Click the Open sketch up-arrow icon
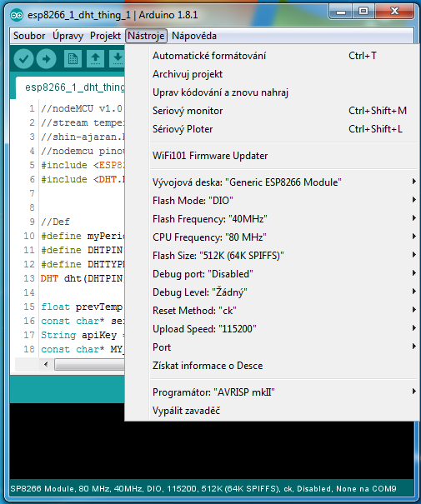 [x=95, y=59]
